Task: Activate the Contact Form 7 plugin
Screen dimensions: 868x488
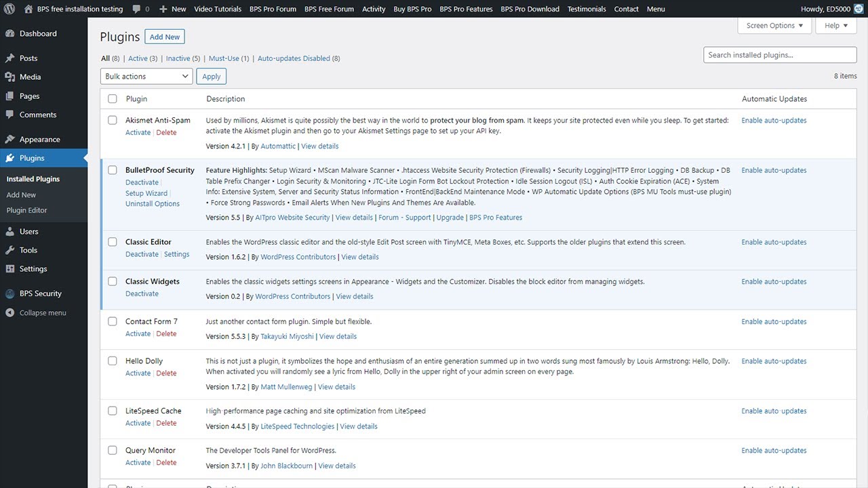Action: pyautogui.click(x=138, y=333)
